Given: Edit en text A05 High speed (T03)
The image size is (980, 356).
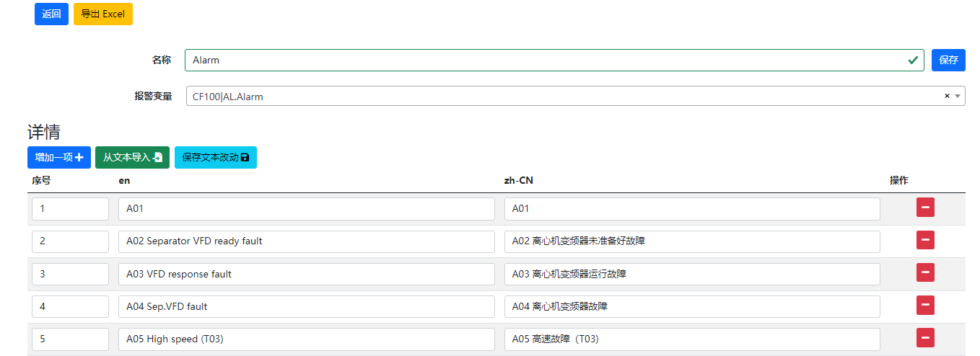Looking at the screenshot, I should point(307,339).
